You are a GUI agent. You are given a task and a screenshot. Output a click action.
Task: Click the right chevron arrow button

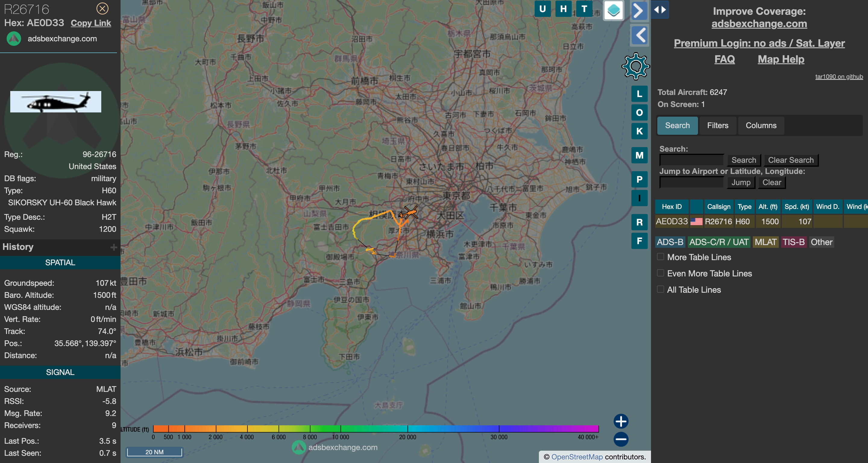click(639, 11)
